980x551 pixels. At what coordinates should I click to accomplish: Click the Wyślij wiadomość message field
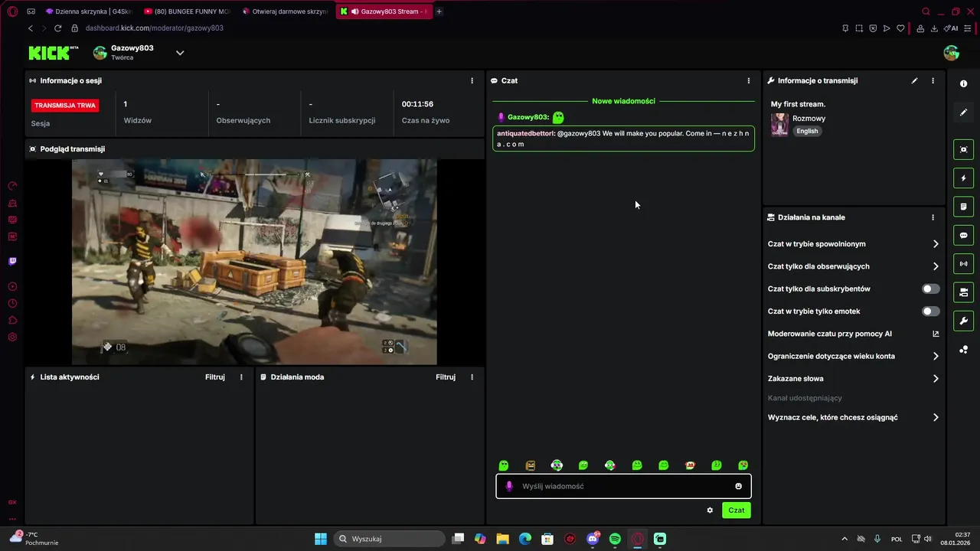(623, 486)
